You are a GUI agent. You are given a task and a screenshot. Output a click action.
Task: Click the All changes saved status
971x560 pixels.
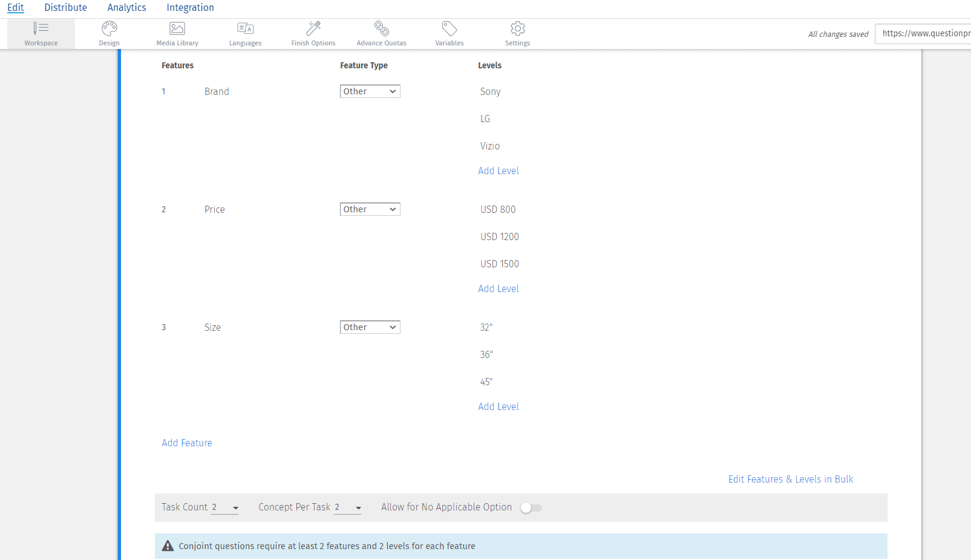pyautogui.click(x=838, y=34)
